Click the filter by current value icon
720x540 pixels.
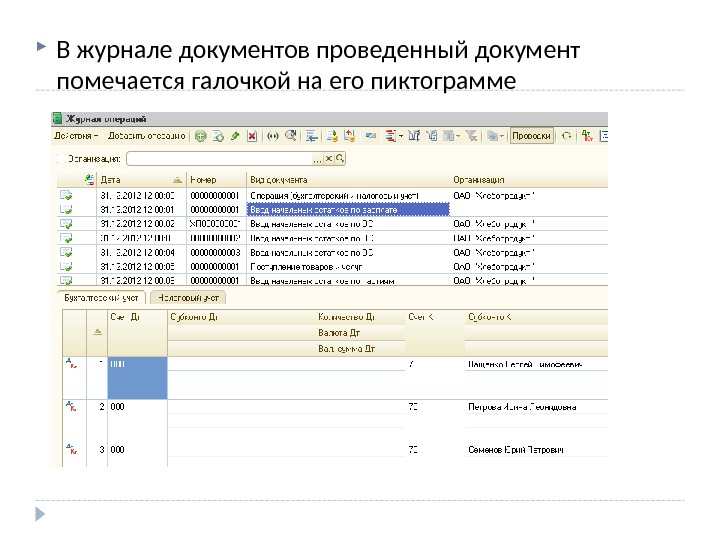[x=432, y=136]
